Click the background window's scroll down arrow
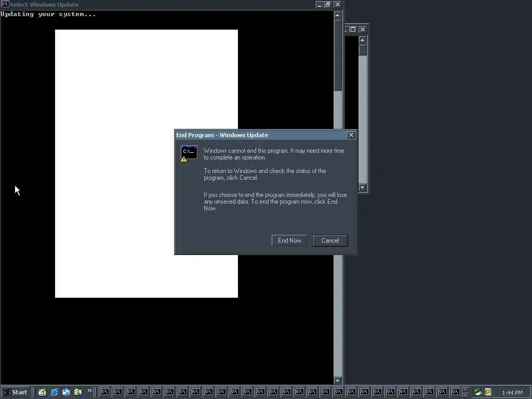The image size is (532, 399). point(363,187)
